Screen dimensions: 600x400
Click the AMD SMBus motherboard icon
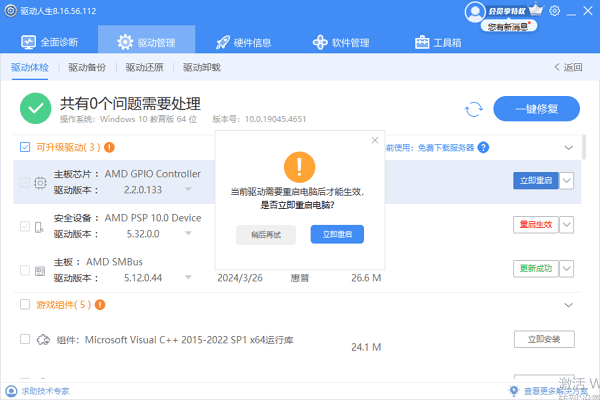point(40,271)
